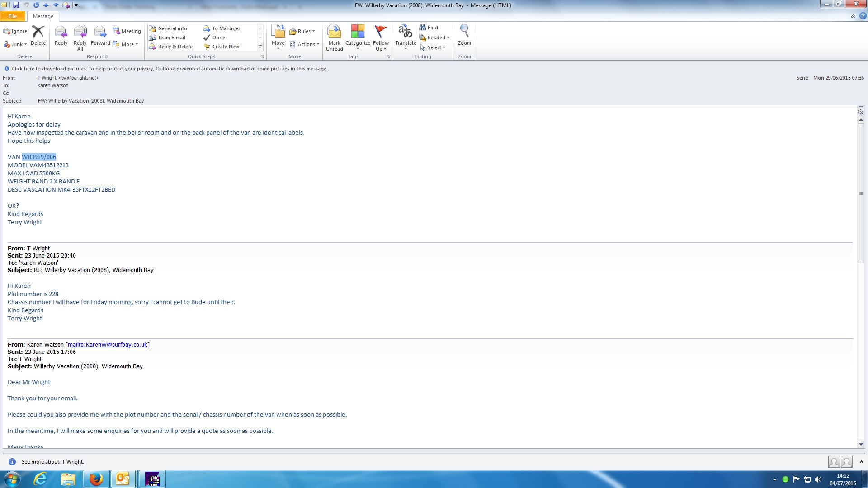Forward this email message
Image resolution: width=868 pixels, height=488 pixels.
coord(100,36)
